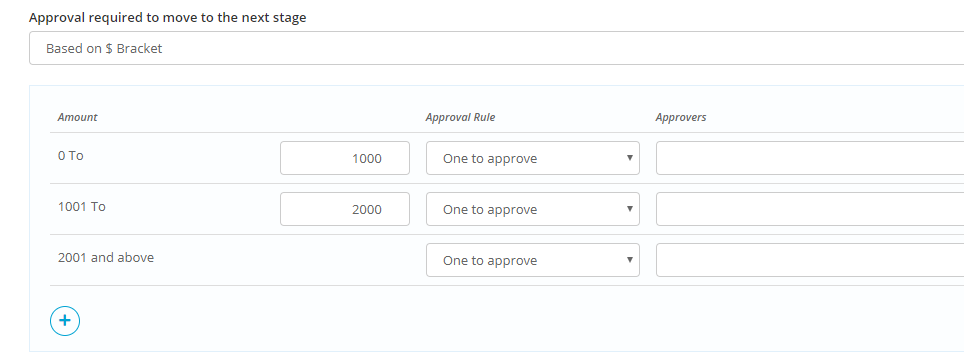Click the Amount column header
964x363 pixels.
coord(77,117)
